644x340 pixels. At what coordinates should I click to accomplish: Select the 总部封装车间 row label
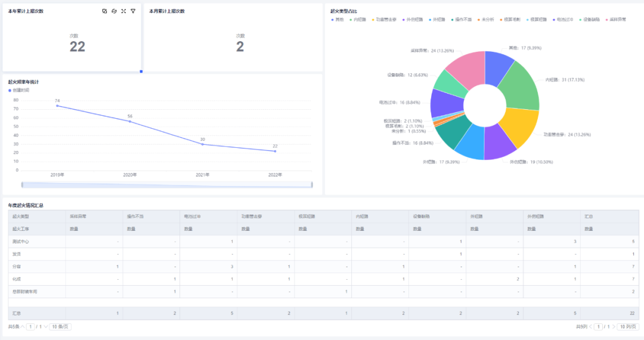(x=24, y=292)
